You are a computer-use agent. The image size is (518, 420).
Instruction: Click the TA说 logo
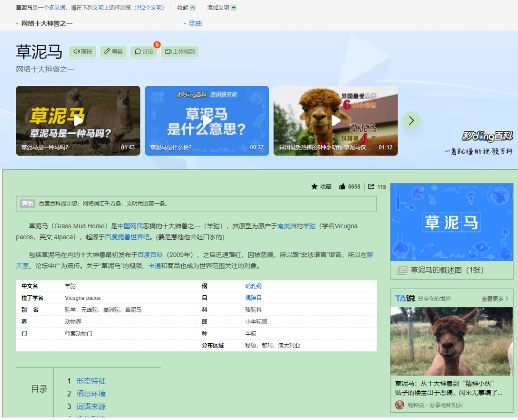[405, 298]
